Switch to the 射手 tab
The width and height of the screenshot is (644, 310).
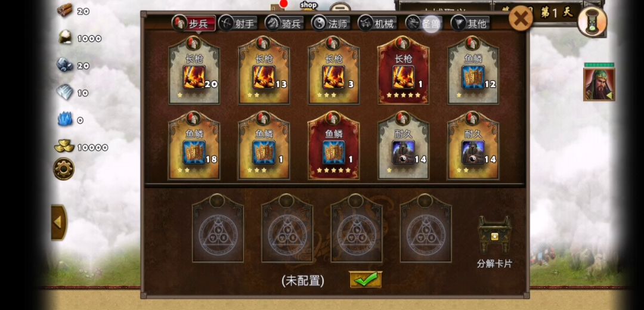click(238, 23)
